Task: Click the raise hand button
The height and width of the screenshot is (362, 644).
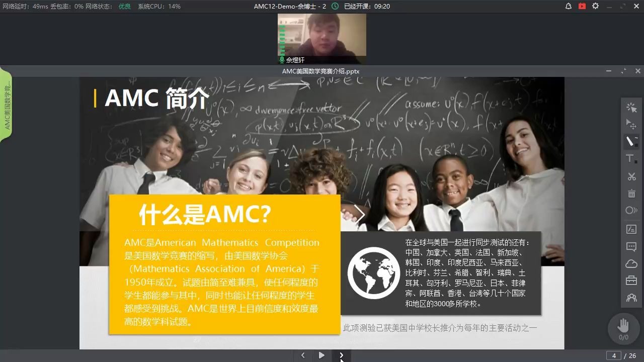Action: click(623, 328)
